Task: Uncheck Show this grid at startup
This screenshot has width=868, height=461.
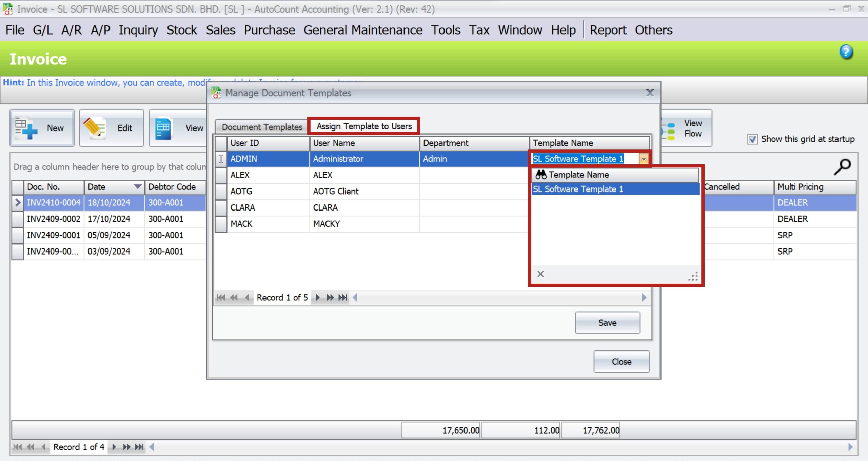Action: (752, 139)
